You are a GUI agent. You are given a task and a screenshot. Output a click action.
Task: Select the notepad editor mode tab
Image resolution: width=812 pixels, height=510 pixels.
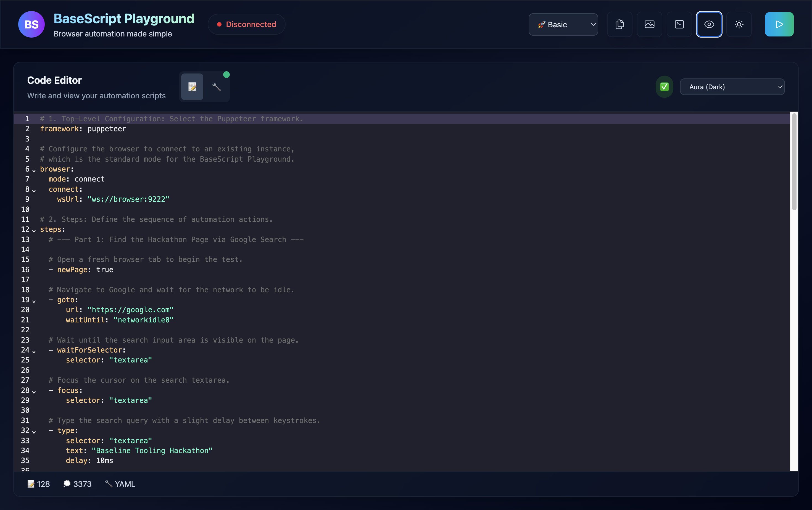pos(192,87)
